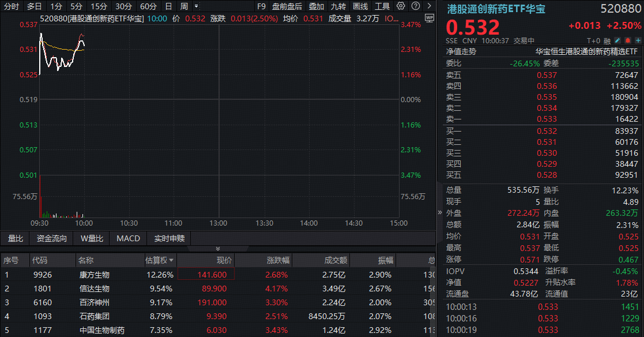Click the blue plus add-to-watchlist icon

(x=637, y=40)
